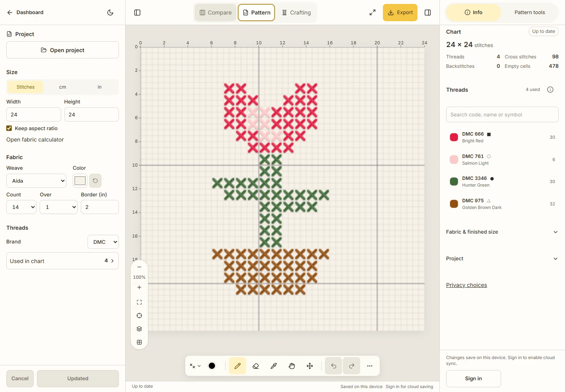
Task: Show threads info circle icon
Action: point(550,90)
